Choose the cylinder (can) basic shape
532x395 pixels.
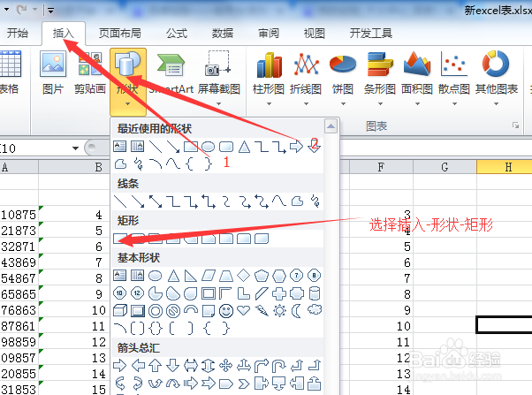pos(315,293)
